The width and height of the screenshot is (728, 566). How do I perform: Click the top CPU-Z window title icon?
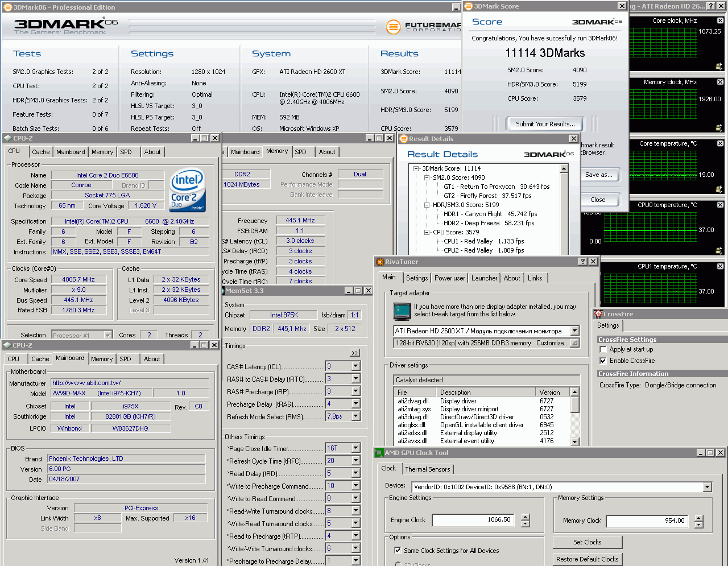coord(7,138)
